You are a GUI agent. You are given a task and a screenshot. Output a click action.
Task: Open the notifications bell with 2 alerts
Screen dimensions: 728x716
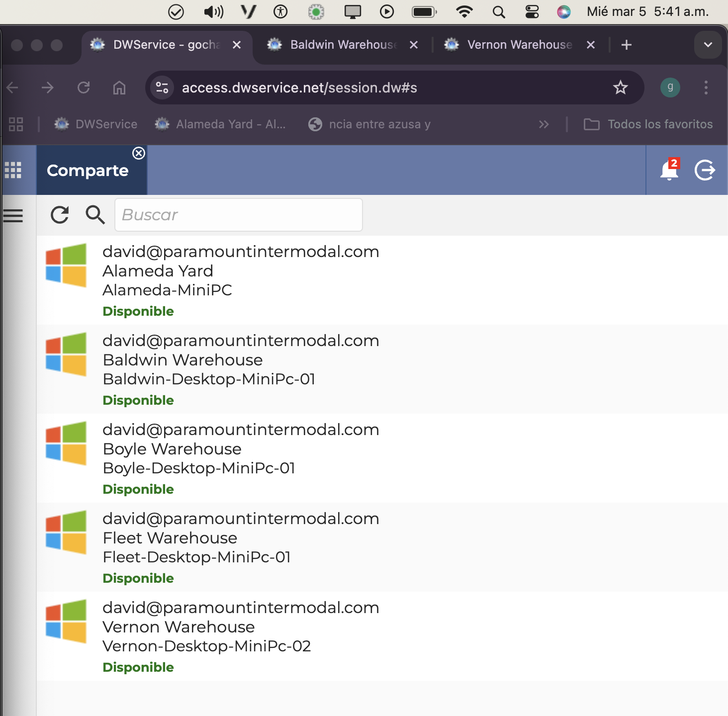tap(669, 170)
